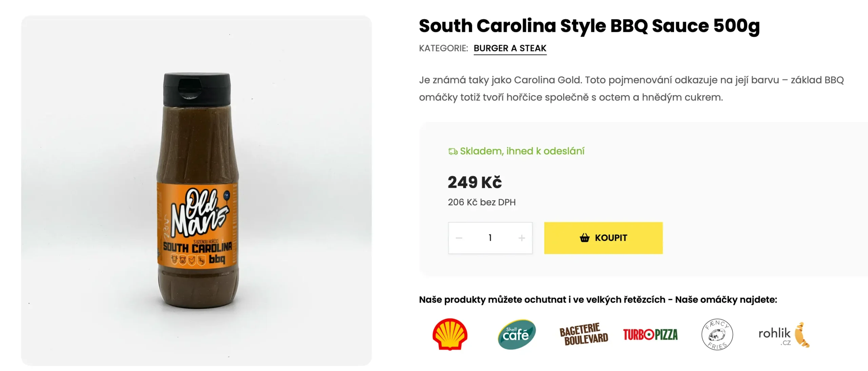This screenshot has height=371, width=868.
Task: Enlarge the South Carolina BBQ bottle image
Action: click(197, 190)
